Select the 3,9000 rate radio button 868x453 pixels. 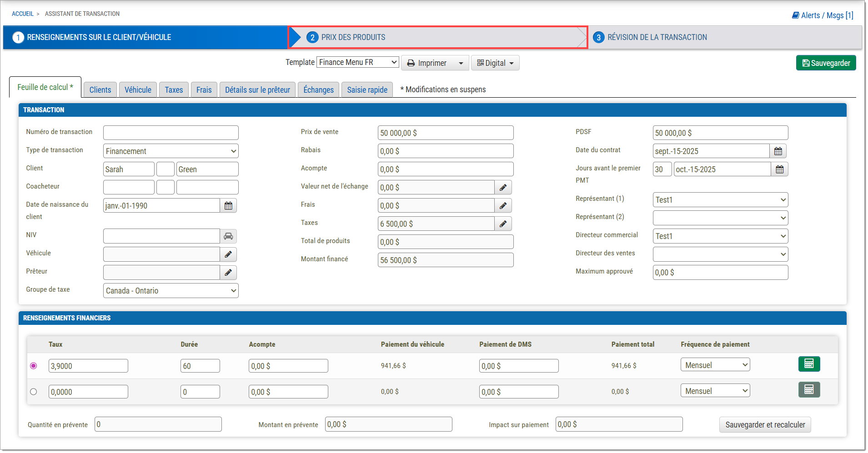coord(34,366)
